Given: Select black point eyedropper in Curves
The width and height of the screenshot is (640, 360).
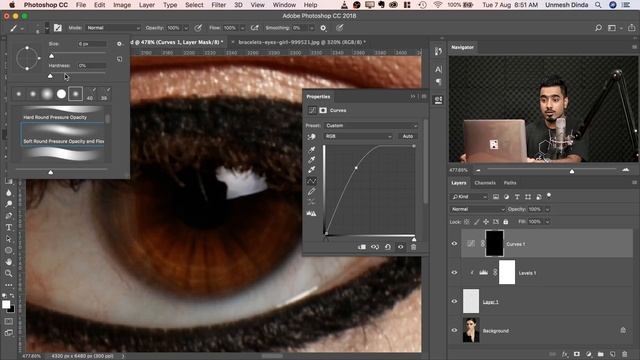Looking at the screenshot, I should coord(311,149).
